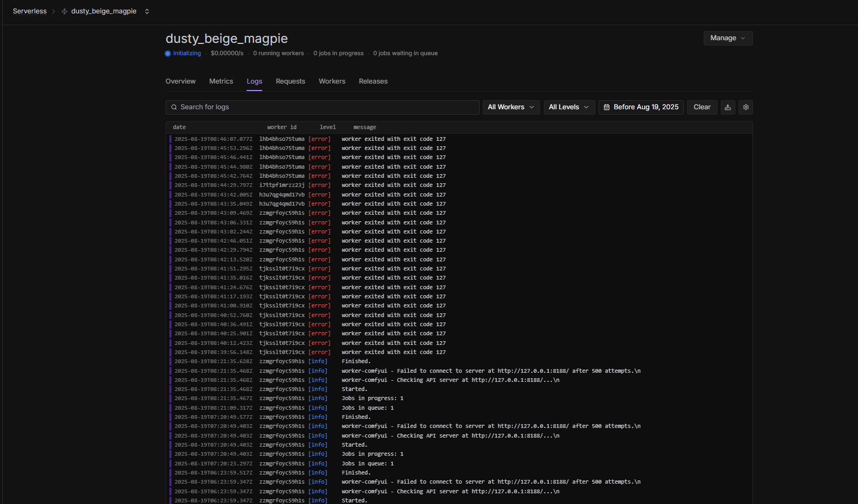Select log row timestamped 08:46:07.077Z
The height and width of the screenshot is (504, 858).
point(460,139)
